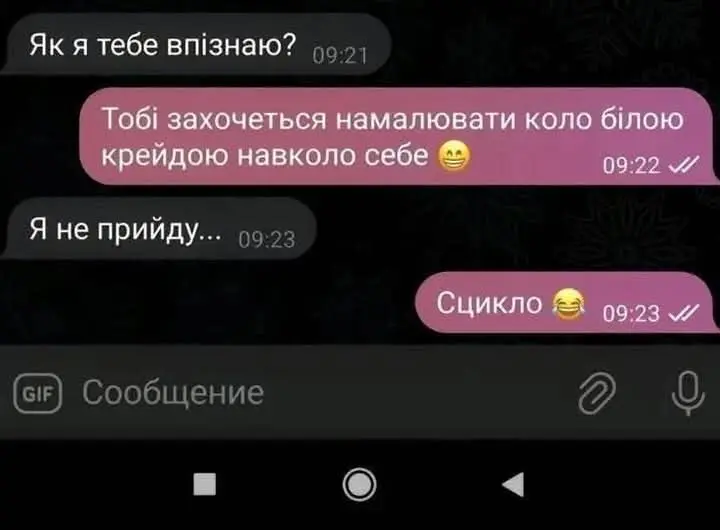This screenshot has height=530, width=720.
Task: Click read checkmarks on the 09:22 message
Action: coord(684,164)
